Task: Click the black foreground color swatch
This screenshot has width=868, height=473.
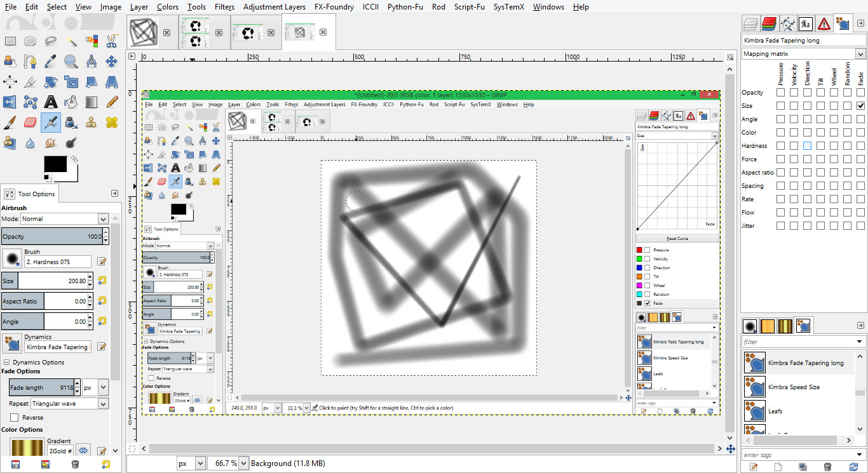Action: pos(55,163)
